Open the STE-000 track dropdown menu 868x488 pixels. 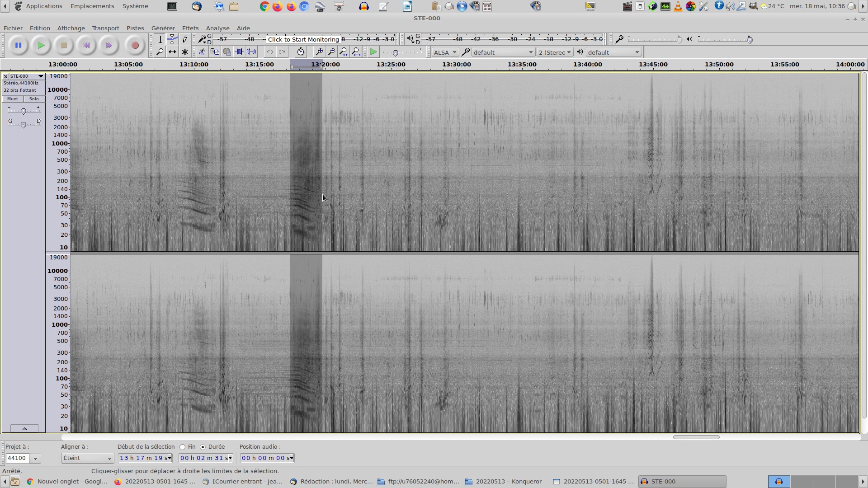point(40,76)
